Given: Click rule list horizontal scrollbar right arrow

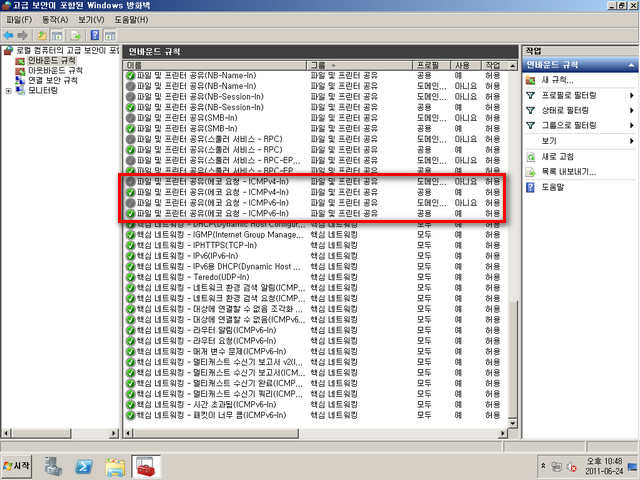Looking at the screenshot, I should 503,433.
